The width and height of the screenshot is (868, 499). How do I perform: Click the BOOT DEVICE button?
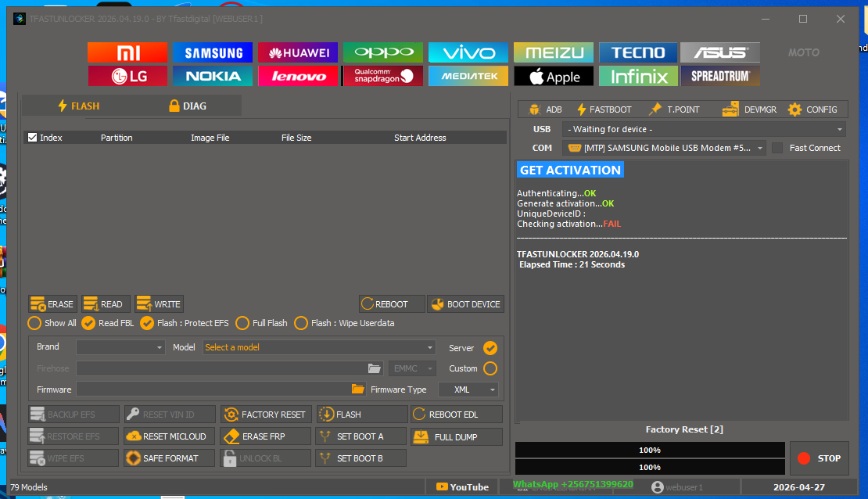pos(465,304)
